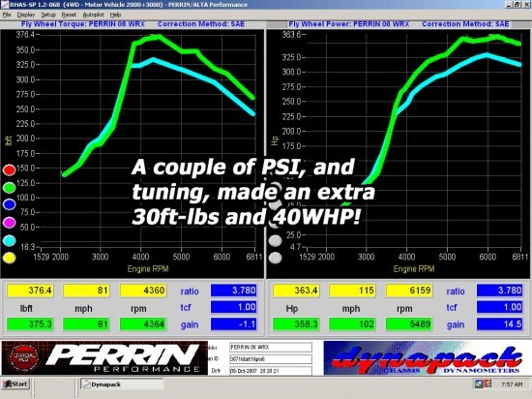Click the folder field reading PERRIN 08 WRX
The height and width of the screenshot is (399, 532).
[x=271, y=347]
